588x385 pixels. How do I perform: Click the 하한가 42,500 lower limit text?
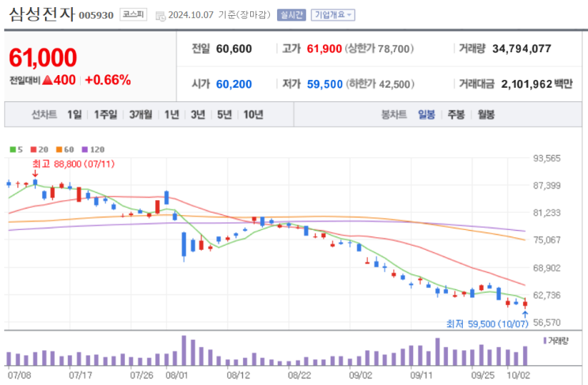[380, 84]
